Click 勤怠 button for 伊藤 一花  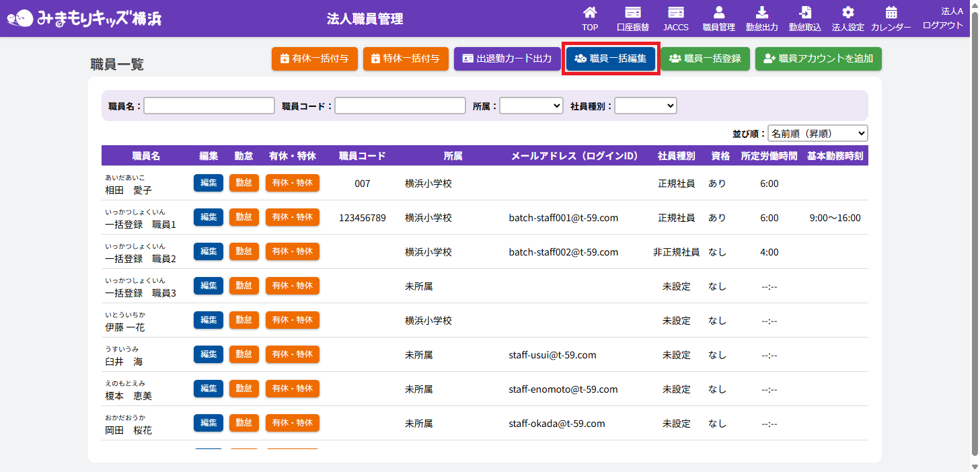pos(243,320)
